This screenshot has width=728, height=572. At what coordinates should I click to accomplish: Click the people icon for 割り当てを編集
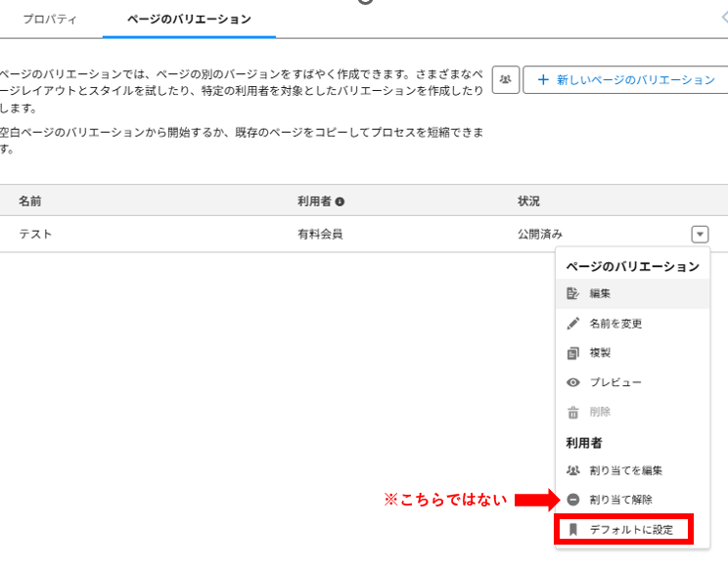(573, 470)
